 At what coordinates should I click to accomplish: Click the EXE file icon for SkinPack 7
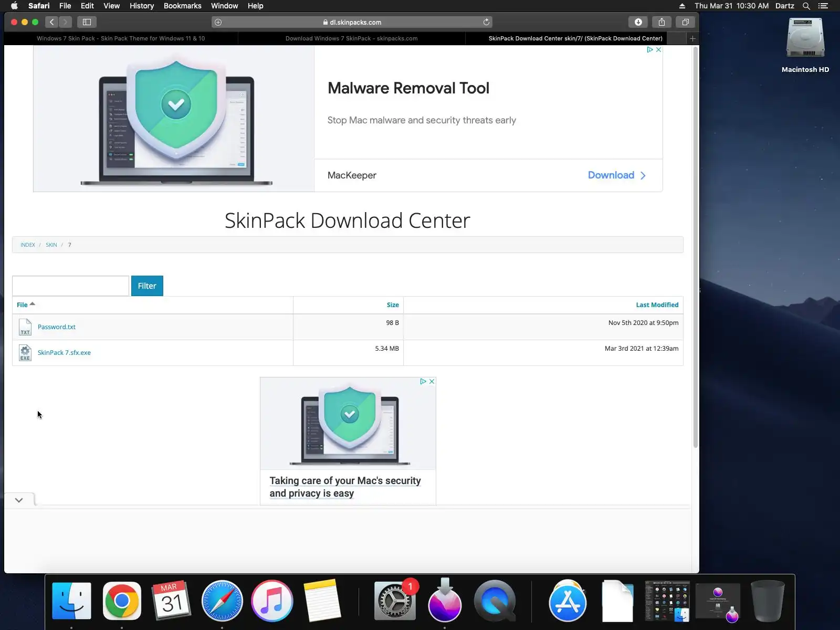(x=25, y=353)
